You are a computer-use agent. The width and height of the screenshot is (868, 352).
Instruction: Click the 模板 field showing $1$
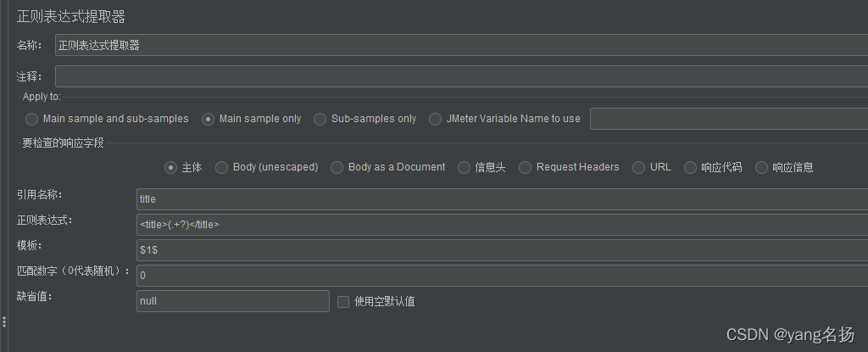tap(500, 250)
